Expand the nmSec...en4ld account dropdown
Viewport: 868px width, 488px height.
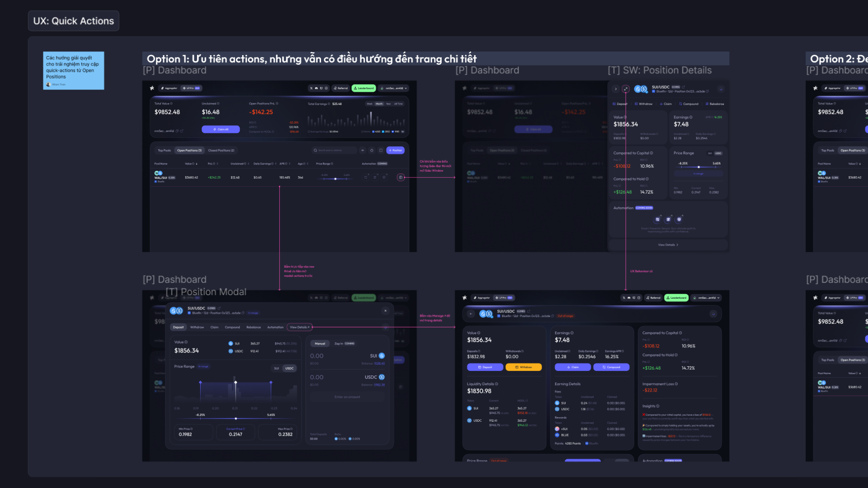point(394,88)
